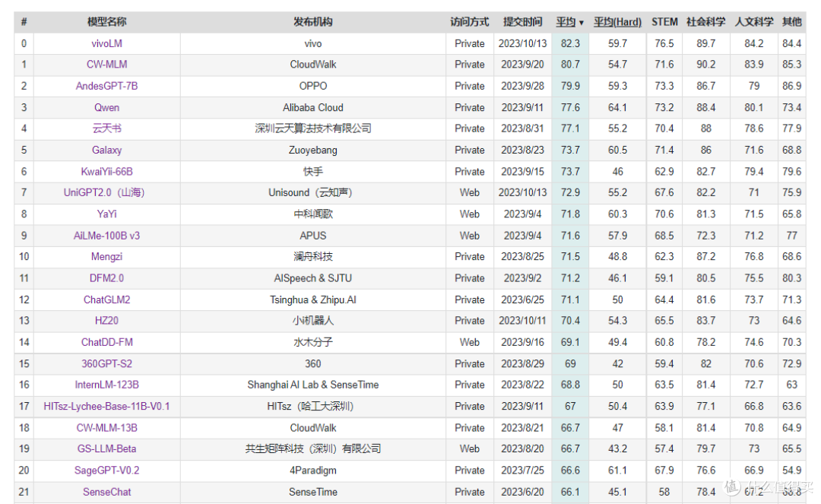Select the 小i机器人 organization cell
Screen dimensions: 821x504
tap(312, 320)
